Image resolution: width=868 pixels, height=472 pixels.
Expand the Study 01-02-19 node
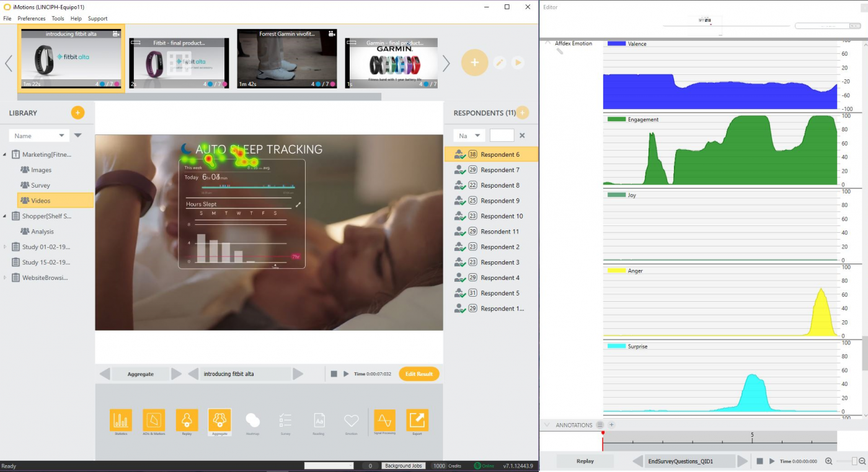[x=5, y=247]
